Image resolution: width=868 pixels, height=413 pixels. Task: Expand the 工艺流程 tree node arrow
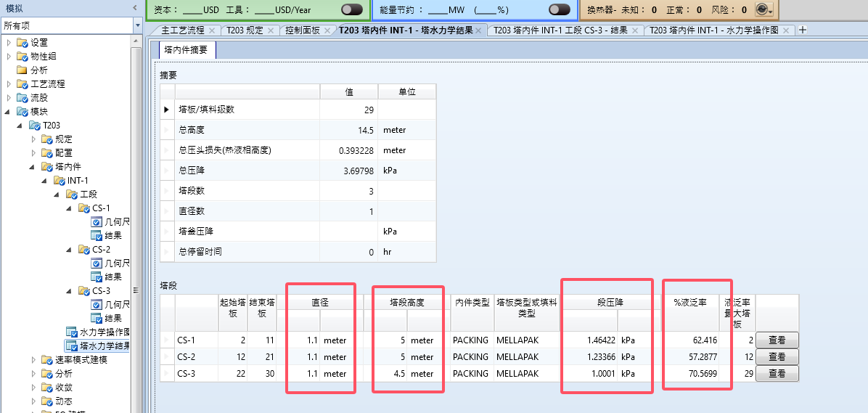[8, 84]
